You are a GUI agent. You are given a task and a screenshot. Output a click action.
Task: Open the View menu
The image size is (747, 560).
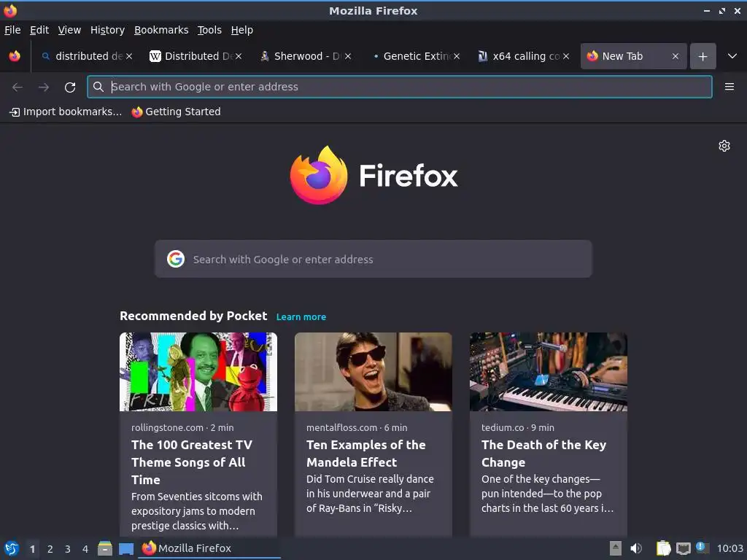click(69, 30)
